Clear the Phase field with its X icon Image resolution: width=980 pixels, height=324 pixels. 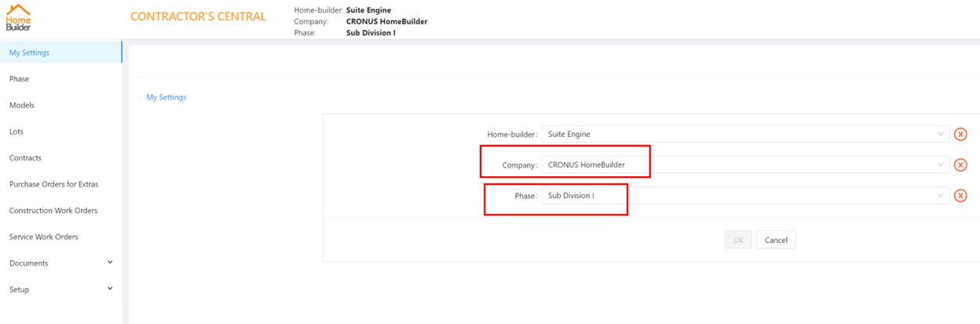point(960,196)
